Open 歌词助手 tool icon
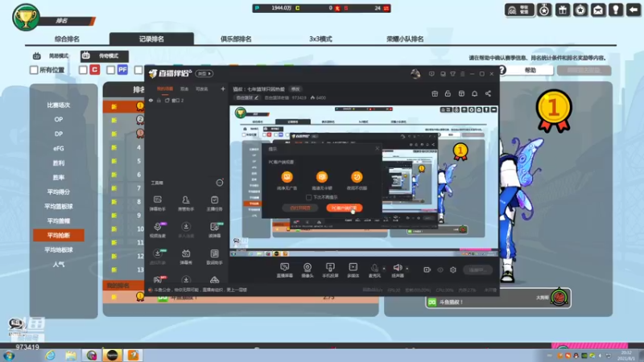 [214, 257]
